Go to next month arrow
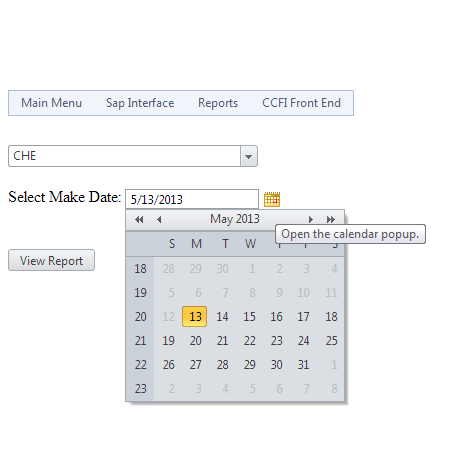 click(311, 219)
